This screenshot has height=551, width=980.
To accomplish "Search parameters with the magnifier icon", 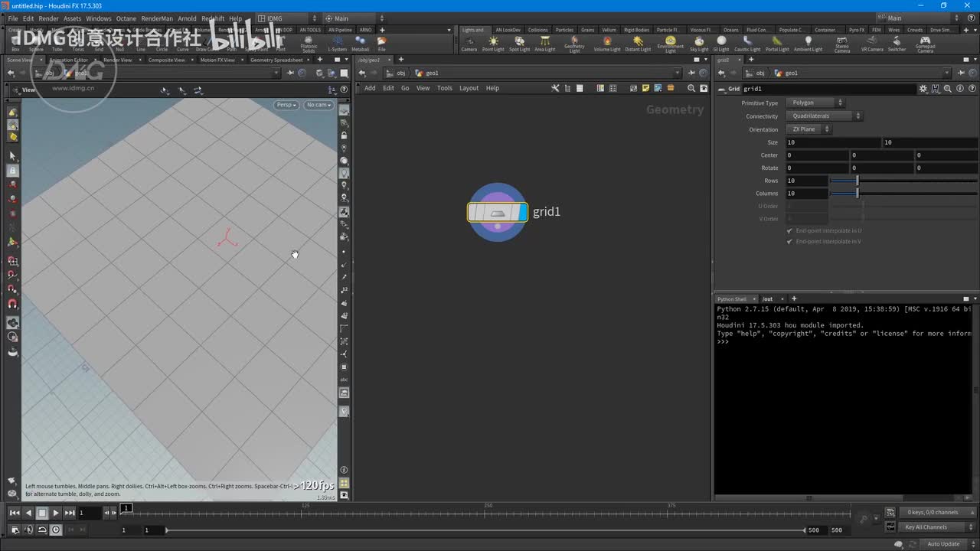I will 948,89.
